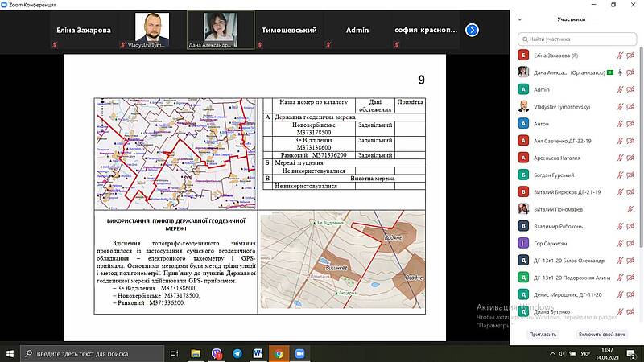This screenshot has width=644, height=362.
Task: Click the magnifier icon in participant search
Action: tap(525, 39)
